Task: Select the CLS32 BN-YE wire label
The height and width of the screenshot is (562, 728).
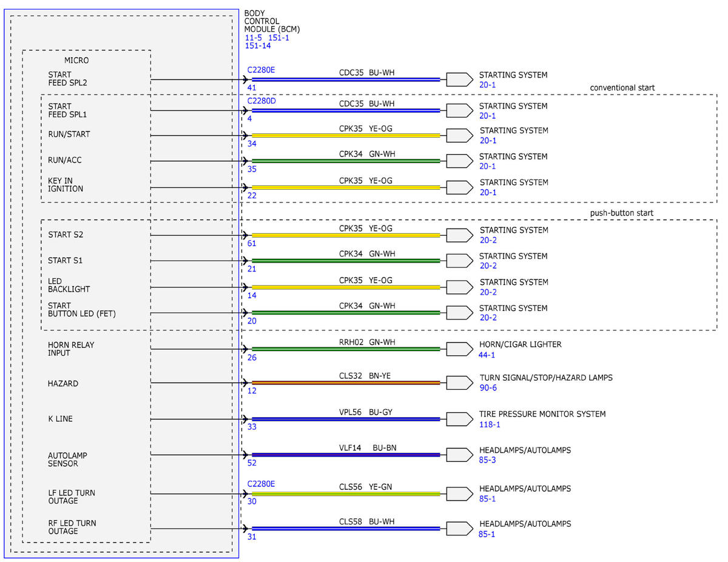Action: click(365, 376)
